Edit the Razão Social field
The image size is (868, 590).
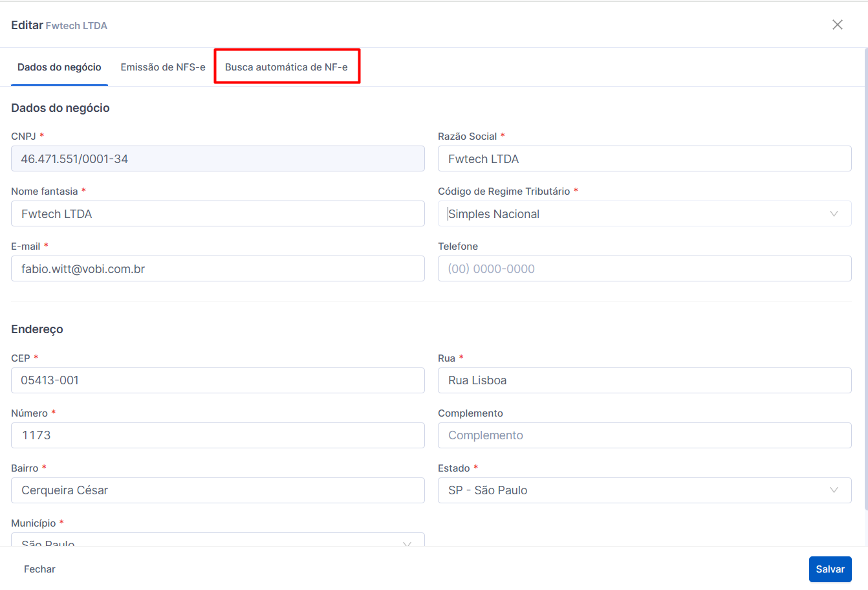644,158
